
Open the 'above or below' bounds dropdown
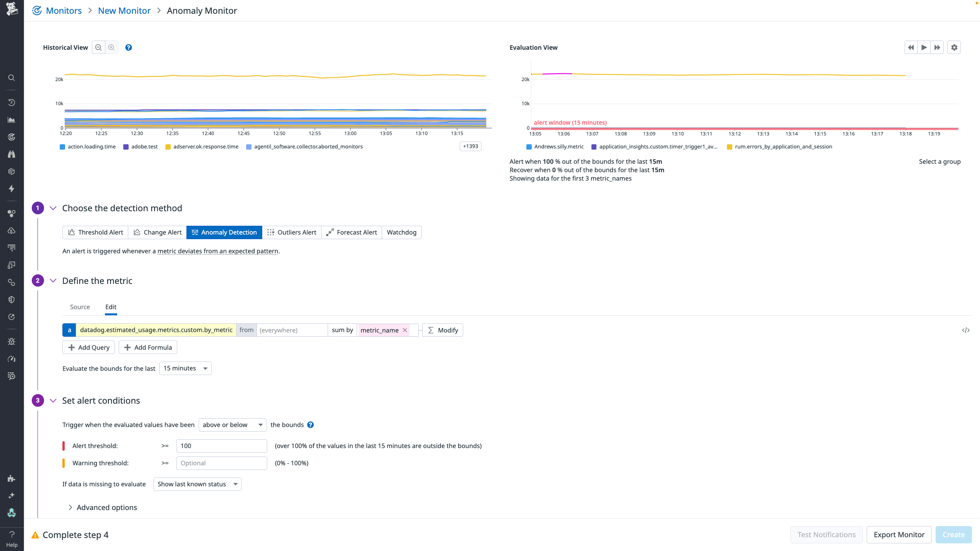(232, 425)
